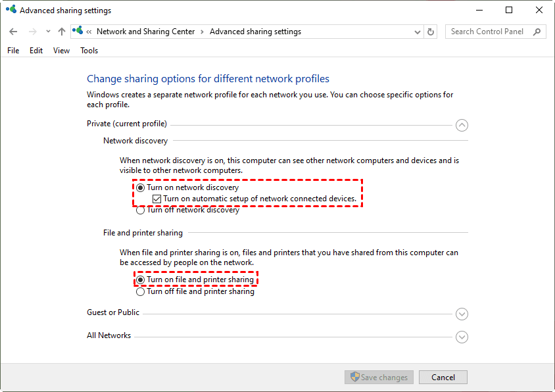Open the Recent locations dropdown arrow
Screen dimensions: 555x392
click(x=48, y=32)
